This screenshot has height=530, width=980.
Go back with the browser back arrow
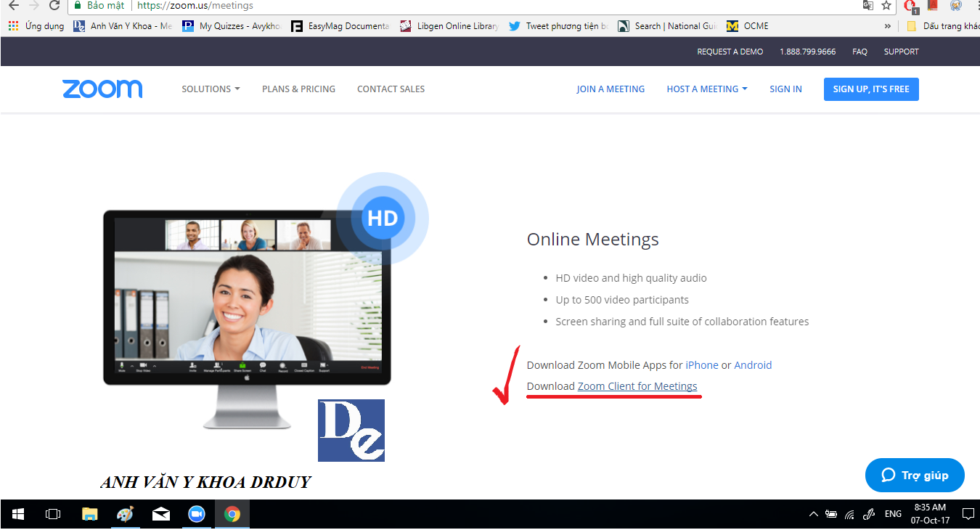[13, 5]
